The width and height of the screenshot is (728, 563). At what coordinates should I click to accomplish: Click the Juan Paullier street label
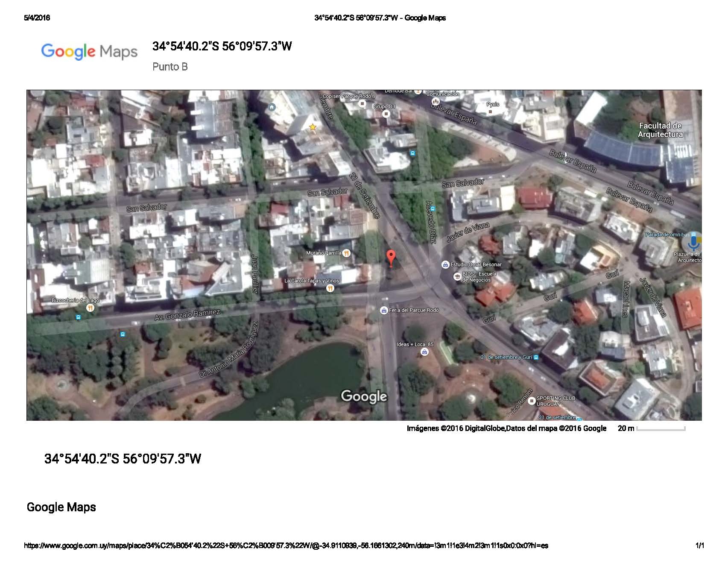tap(255, 274)
